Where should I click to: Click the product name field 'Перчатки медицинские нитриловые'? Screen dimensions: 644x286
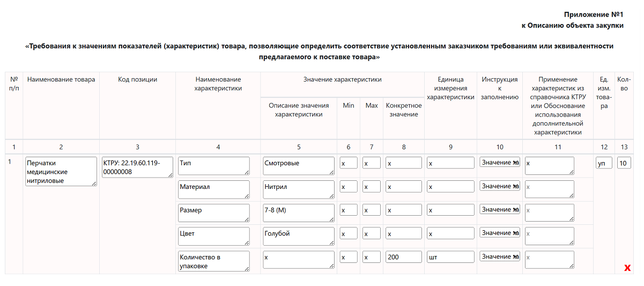(61, 172)
